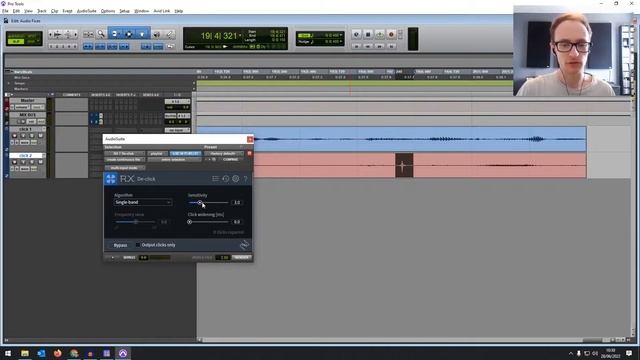Open RX De-click help question icon
The image size is (640, 360).
[x=245, y=179]
